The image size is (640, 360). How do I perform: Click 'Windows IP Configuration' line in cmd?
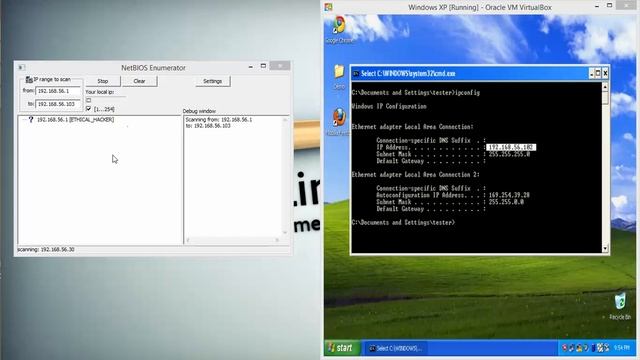click(389, 107)
